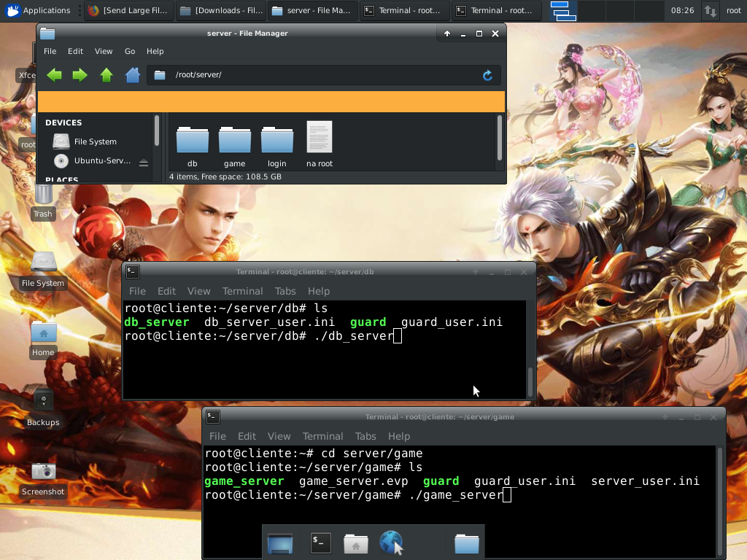Open the Trash desktop icon
747x560 pixels.
tap(43, 195)
